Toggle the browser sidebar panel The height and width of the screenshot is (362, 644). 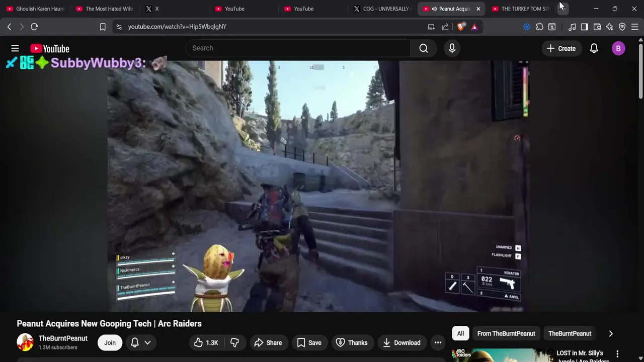pyautogui.click(x=584, y=27)
